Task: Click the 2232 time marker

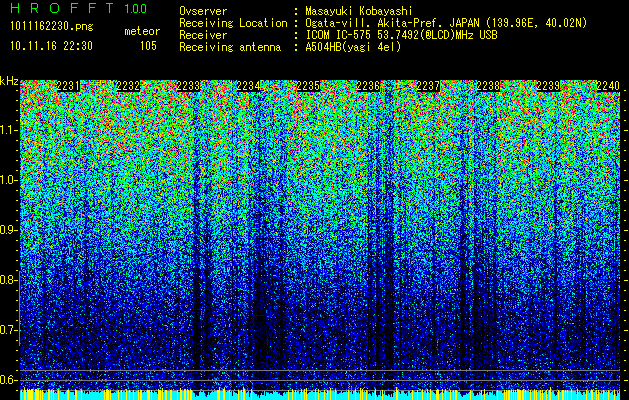Action: tap(128, 86)
